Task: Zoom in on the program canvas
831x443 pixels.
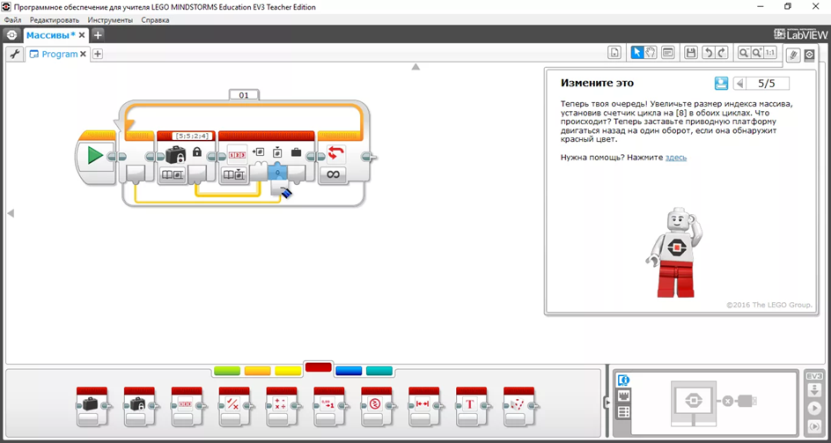Action: (x=757, y=52)
